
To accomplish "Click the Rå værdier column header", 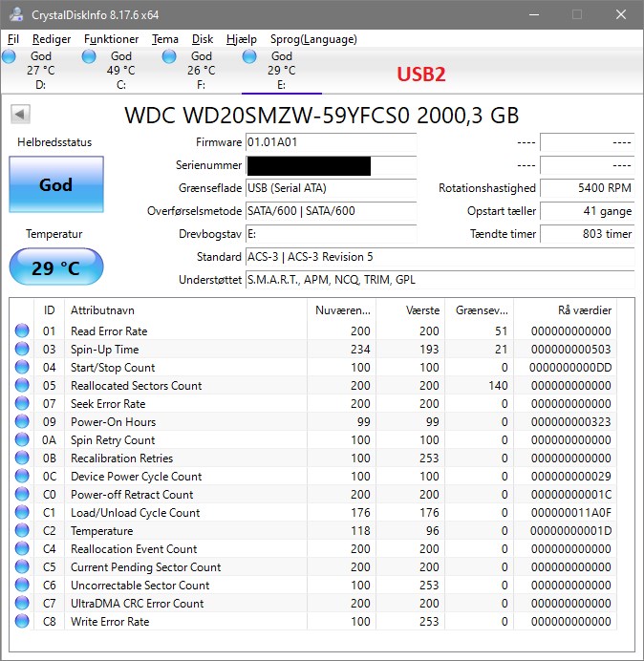I will [x=565, y=310].
